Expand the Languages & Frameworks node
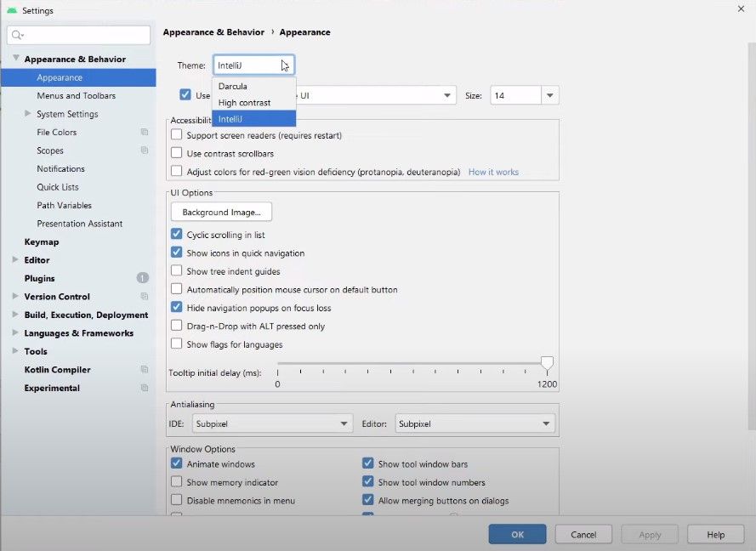This screenshot has width=756, height=551. [x=15, y=333]
